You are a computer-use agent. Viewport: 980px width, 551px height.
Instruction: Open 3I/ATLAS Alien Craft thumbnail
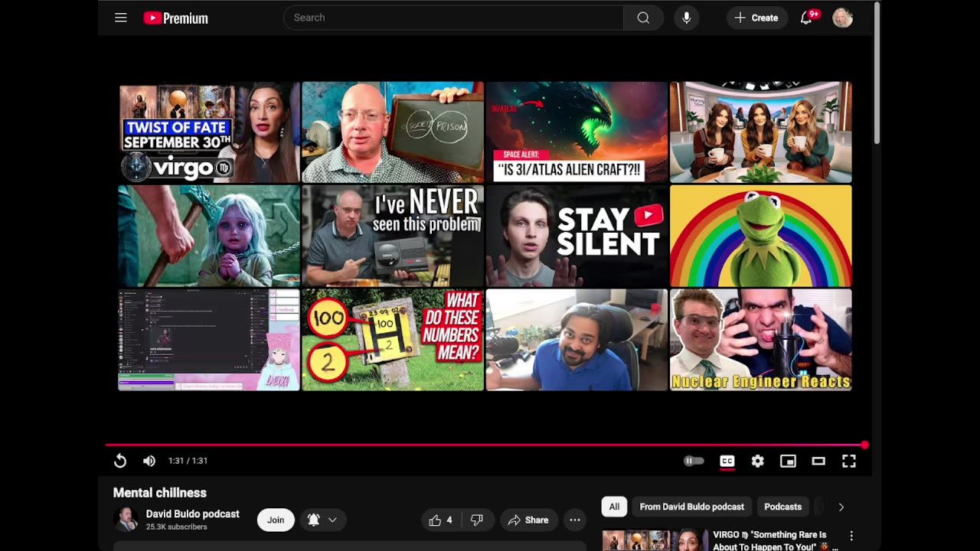pyautogui.click(x=577, y=132)
